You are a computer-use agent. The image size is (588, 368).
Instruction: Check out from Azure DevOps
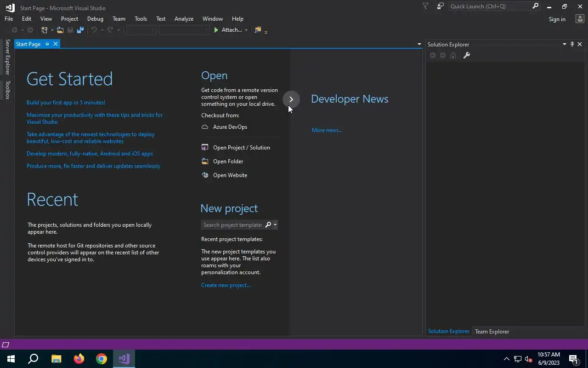point(224,127)
